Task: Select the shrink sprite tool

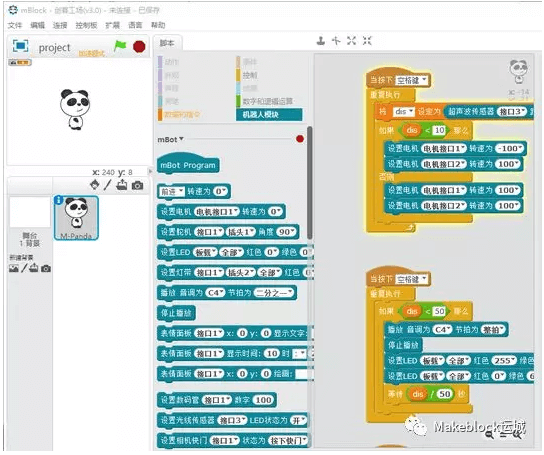Action: click(367, 41)
